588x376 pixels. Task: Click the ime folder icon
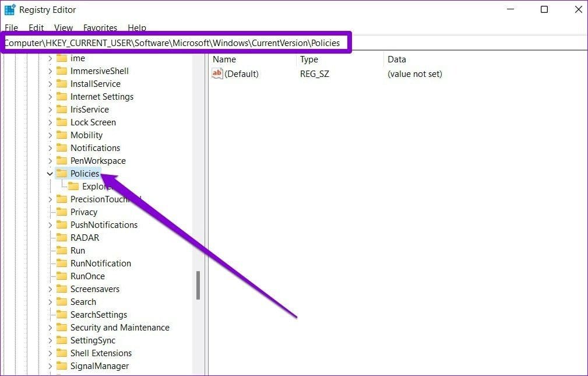62,58
